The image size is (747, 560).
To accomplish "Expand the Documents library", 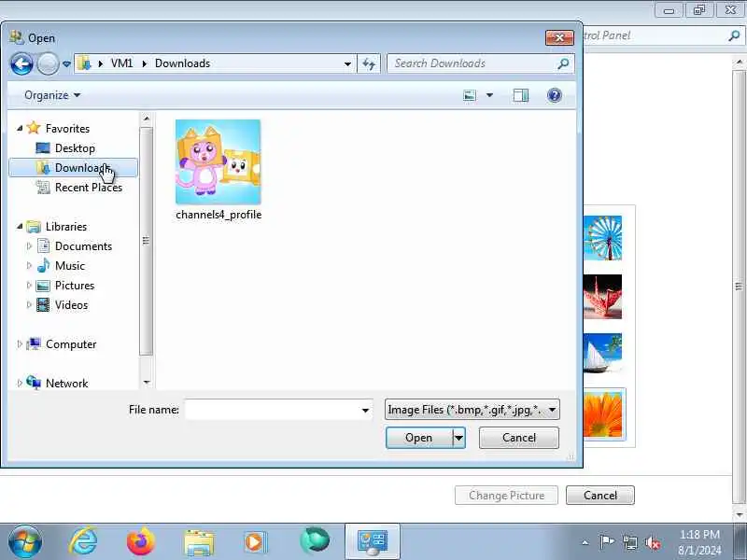I will pos(29,246).
